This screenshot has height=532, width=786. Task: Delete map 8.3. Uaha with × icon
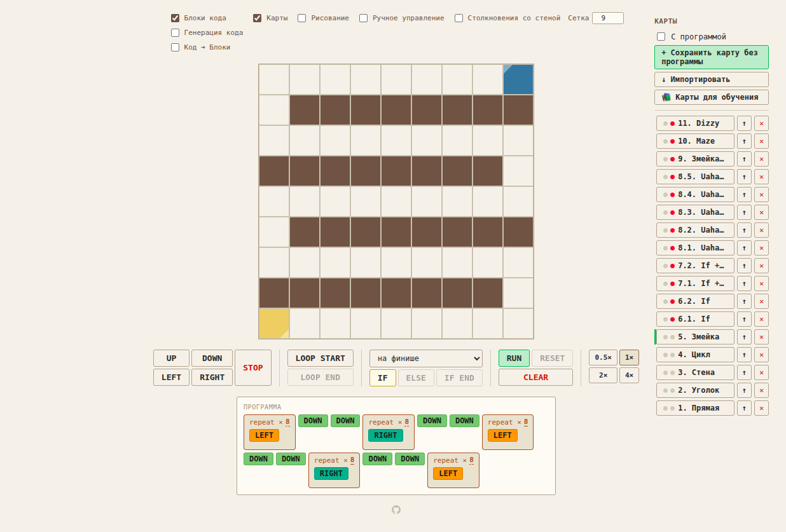pos(761,212)
